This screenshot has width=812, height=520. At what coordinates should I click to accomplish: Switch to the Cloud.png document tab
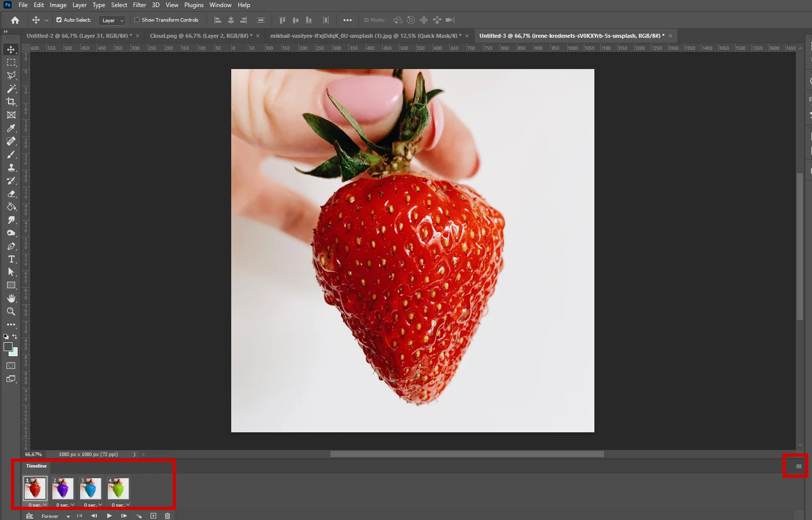(x=200, y=36)
